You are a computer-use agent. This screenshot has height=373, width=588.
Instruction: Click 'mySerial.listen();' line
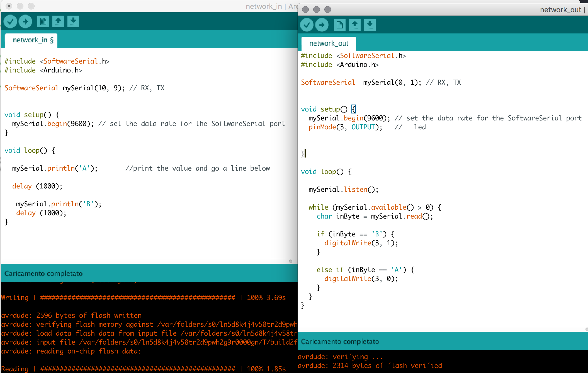pos(344,190)
